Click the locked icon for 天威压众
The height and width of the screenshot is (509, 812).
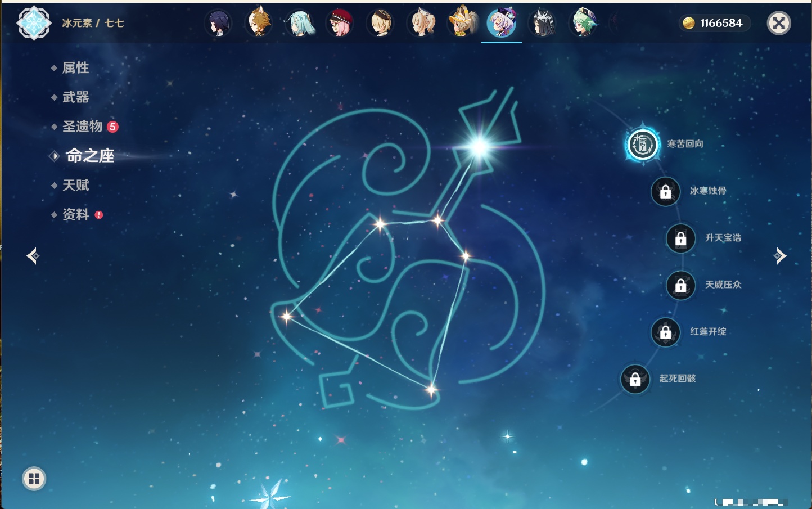pos(680,285)
